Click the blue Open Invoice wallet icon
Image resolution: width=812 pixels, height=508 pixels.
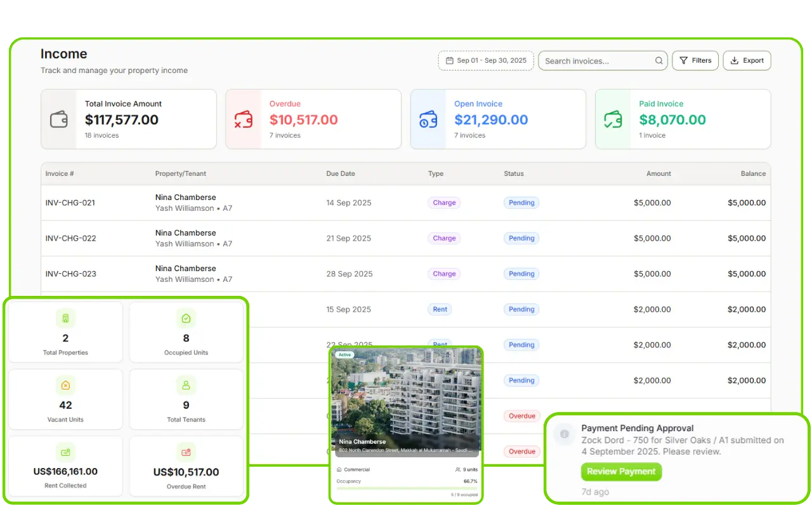[x=428, y=119]
